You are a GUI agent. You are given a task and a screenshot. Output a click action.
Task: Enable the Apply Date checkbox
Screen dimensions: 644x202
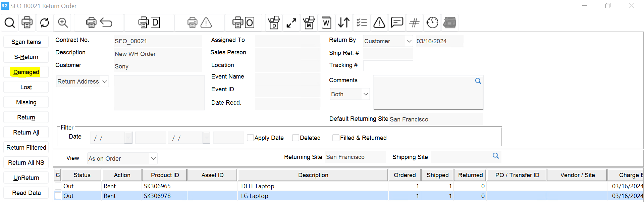click(250, 138)
